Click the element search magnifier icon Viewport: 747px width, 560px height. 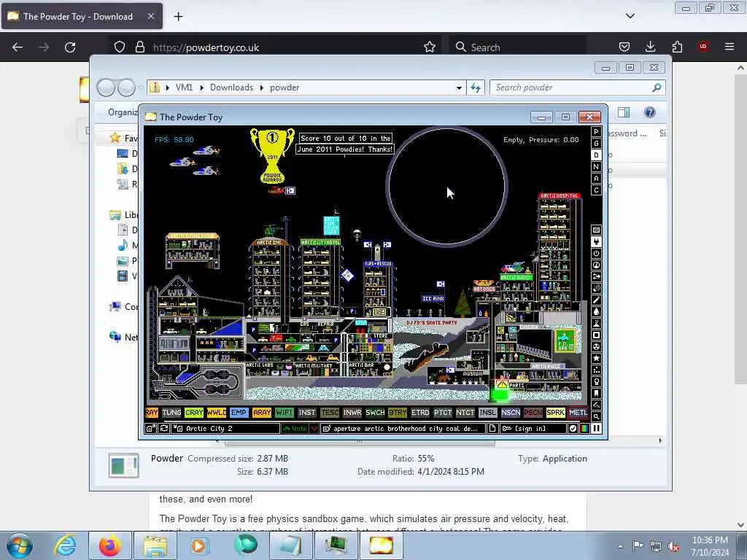tap(596, 416)
